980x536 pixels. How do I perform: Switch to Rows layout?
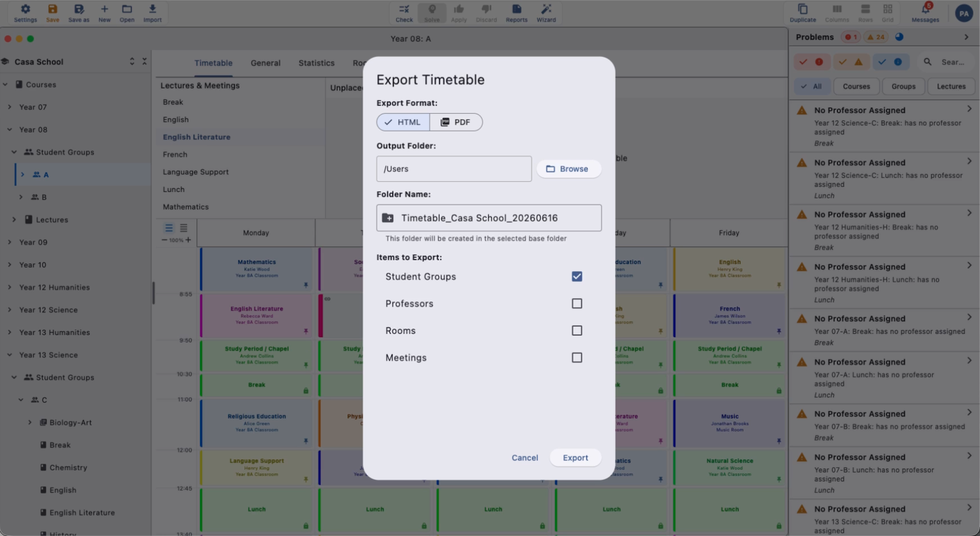pyautogui.click(x=865, y=13)
